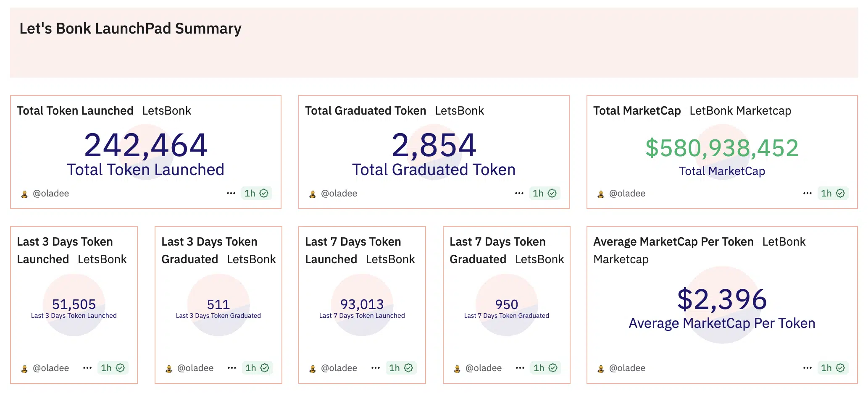868x393 pixels.
Task: Click the verified checkmark on Last 7 Days Token Graduated card
Action: coord(553,368)
